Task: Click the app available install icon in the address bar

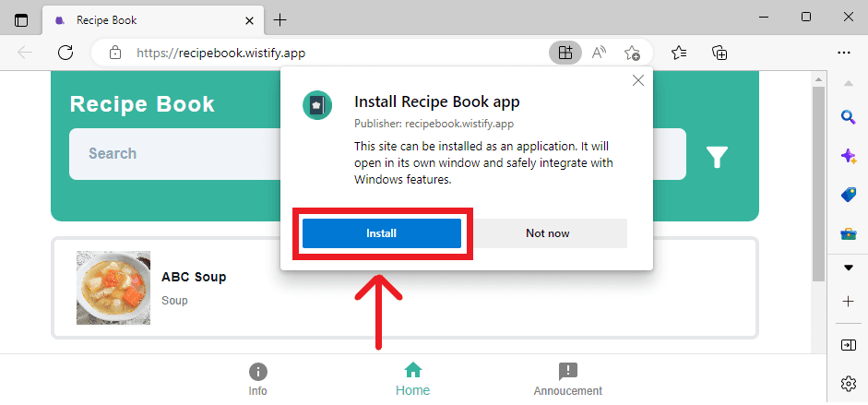Action: coord(565,54)
